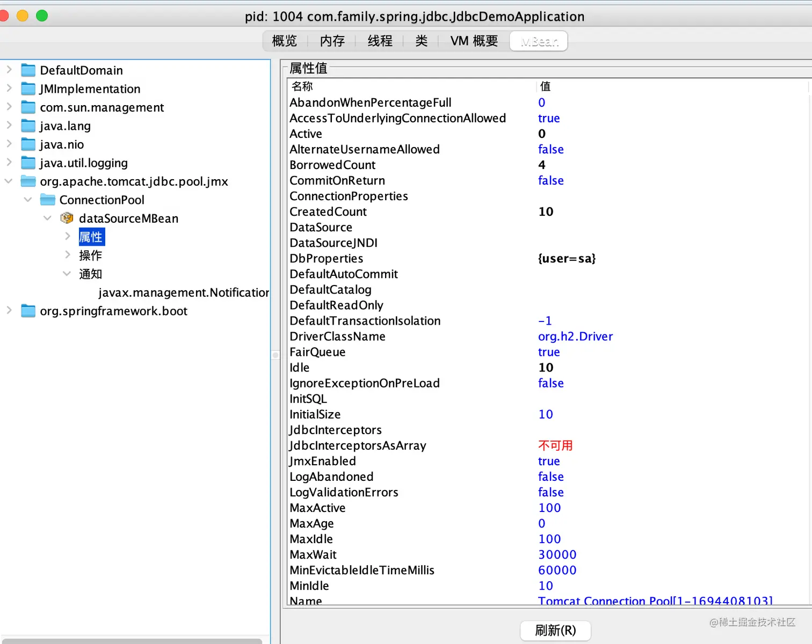812x644 pixels.
Task: Click the DefaultDomain folder icon
Action: [28, 70]
